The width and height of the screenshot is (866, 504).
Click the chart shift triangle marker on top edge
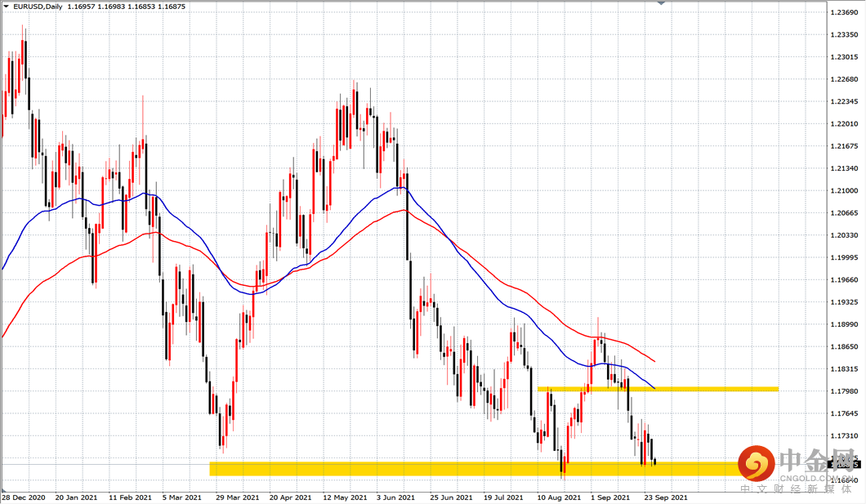[x=661, y=2]
